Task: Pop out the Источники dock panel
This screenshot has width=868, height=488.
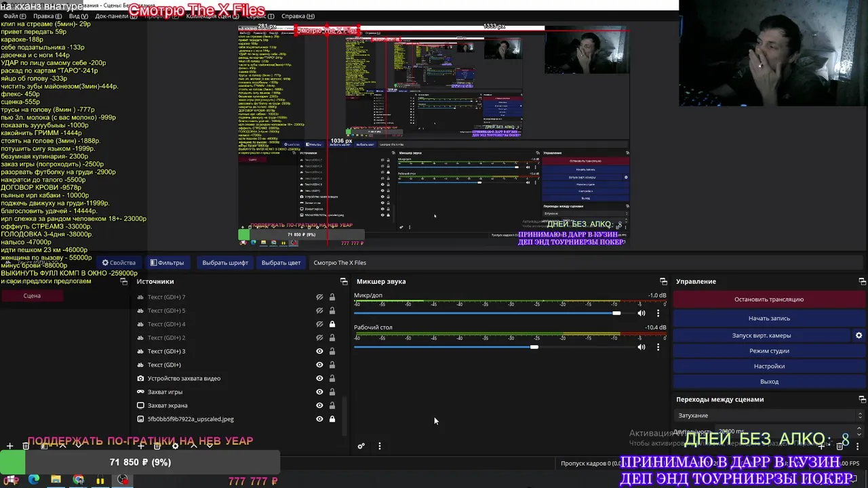Action: (344, 281)
